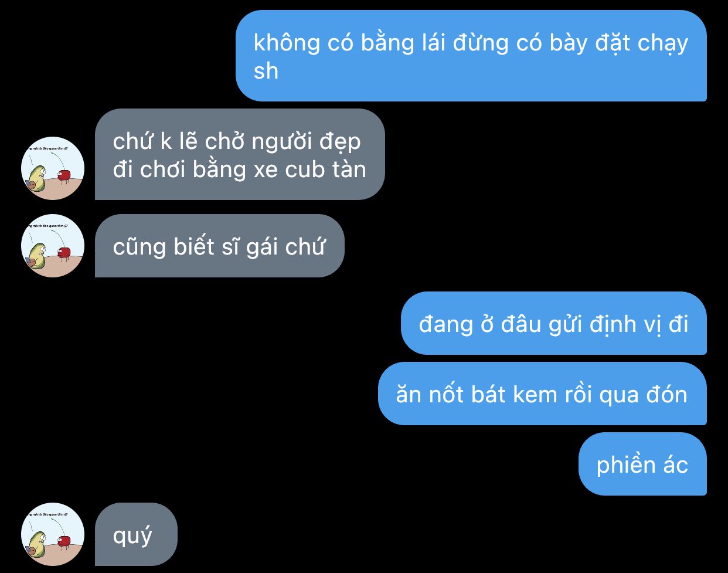
Task: Click the "cũng biết sĩ gái chứ" message
Action: tap(220, 246)
